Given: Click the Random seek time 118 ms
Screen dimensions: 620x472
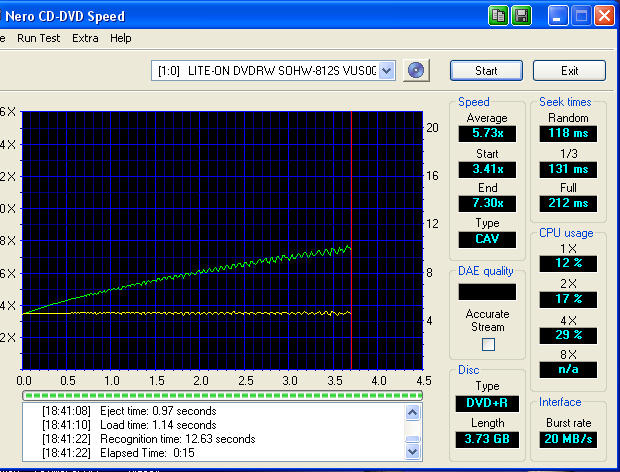Looking at the screenshot, I should coord(568,133).
